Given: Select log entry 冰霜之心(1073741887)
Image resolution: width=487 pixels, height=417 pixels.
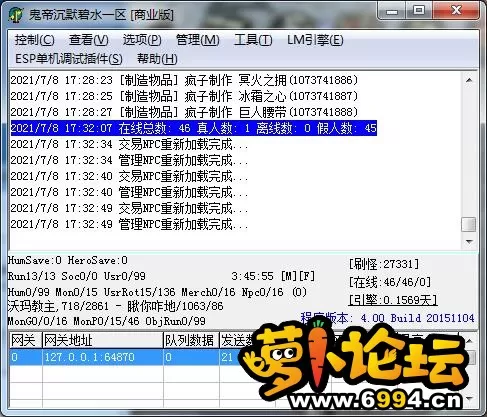Looking at the screenshot, I should tap(184, 96).
